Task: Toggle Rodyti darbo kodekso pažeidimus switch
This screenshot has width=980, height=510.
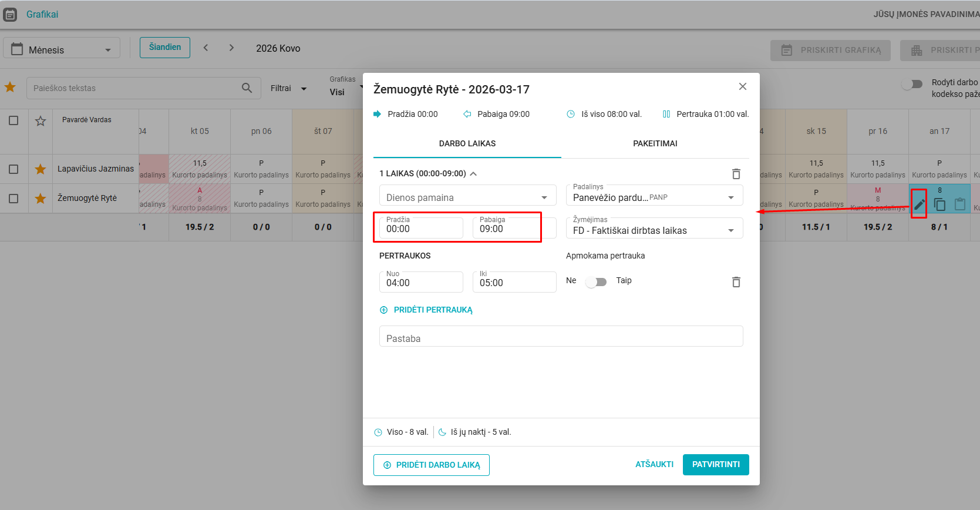Action: pyautogui.click(x=912, y=85)
